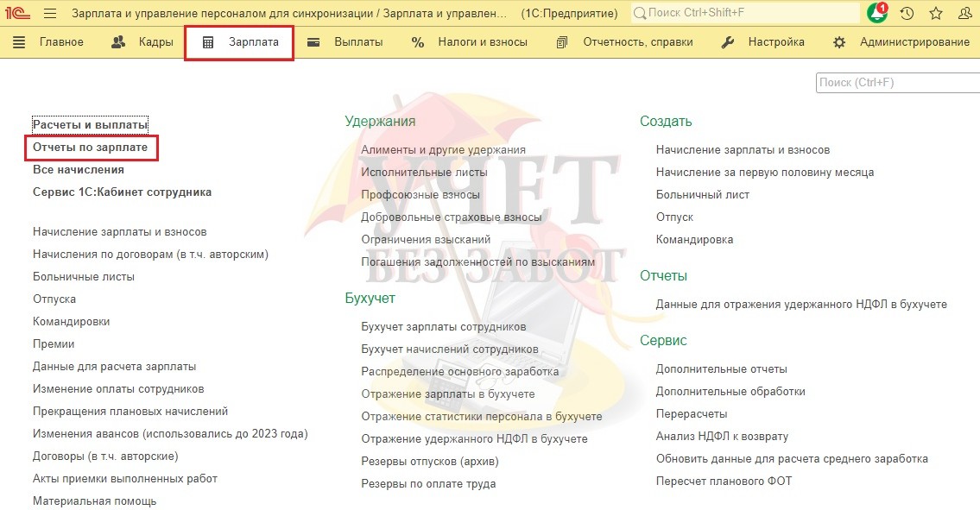Open the hamburger service menu beside the 1C logo
The image size is (980, 510).
51,13
